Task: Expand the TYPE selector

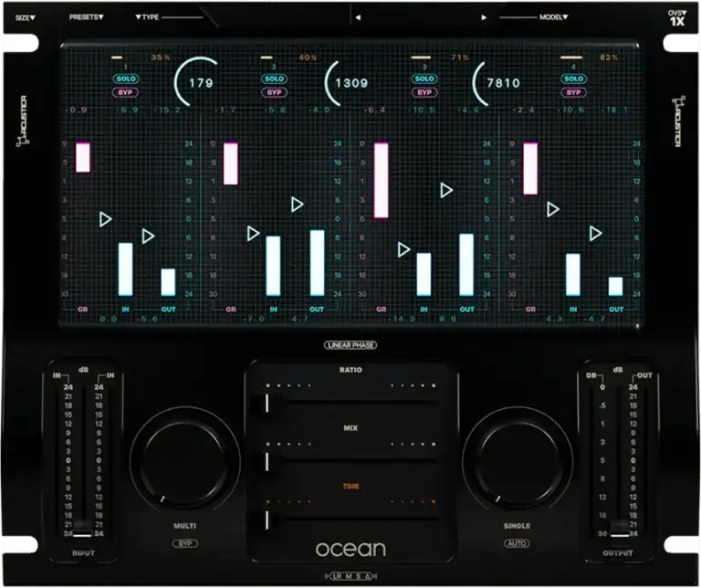Action: 147,17
